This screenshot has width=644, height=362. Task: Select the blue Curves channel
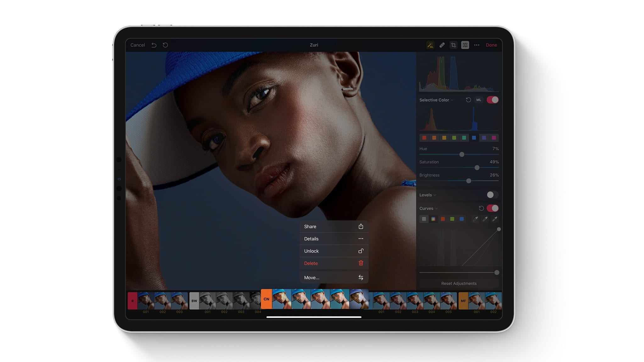[462, 219]
